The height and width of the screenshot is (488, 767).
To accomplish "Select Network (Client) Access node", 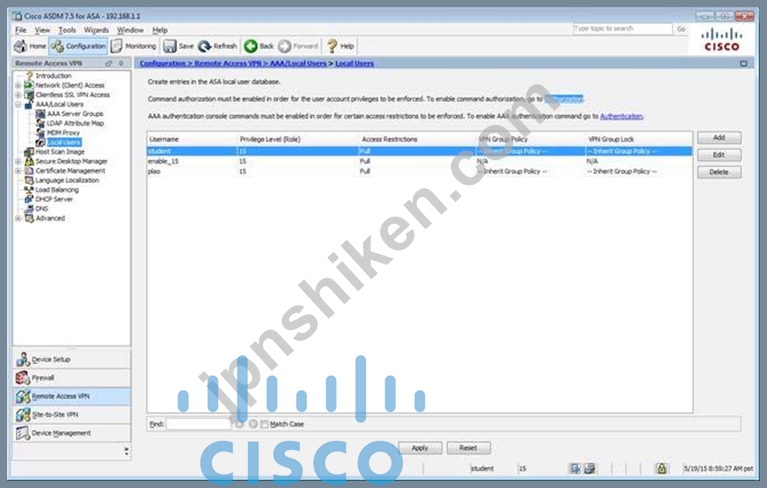I will pyautogui.click(x=69, y=85).
